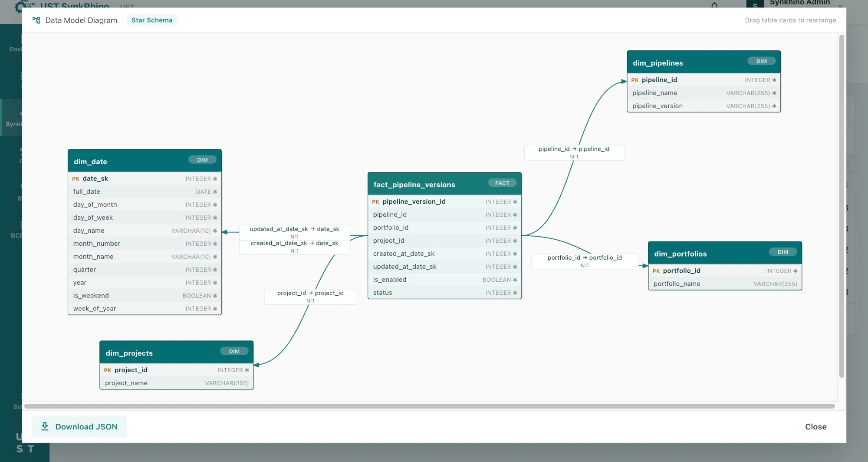Select pipeline_id row in fact_pipeline_versions
868x462 pixels.
coord(444,214)
